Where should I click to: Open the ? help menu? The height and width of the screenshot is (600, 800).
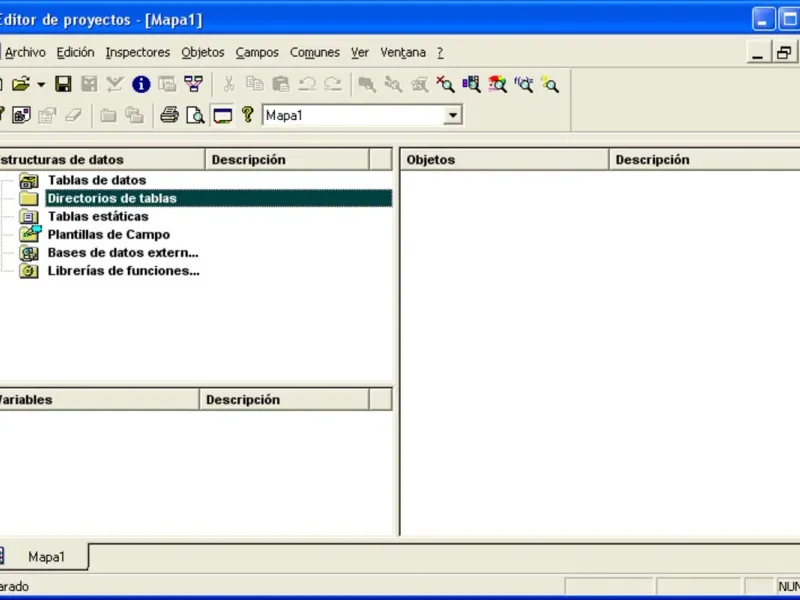click(440, 53)
